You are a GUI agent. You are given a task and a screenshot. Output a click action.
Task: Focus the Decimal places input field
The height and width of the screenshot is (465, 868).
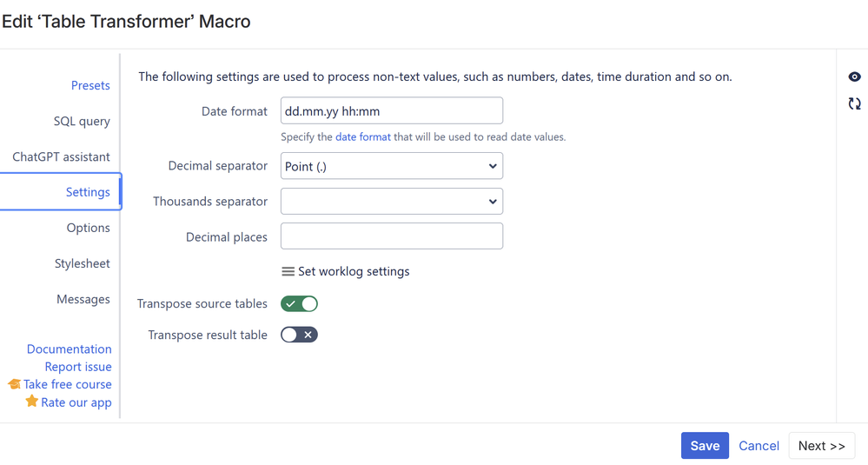[x=391, y=236]
